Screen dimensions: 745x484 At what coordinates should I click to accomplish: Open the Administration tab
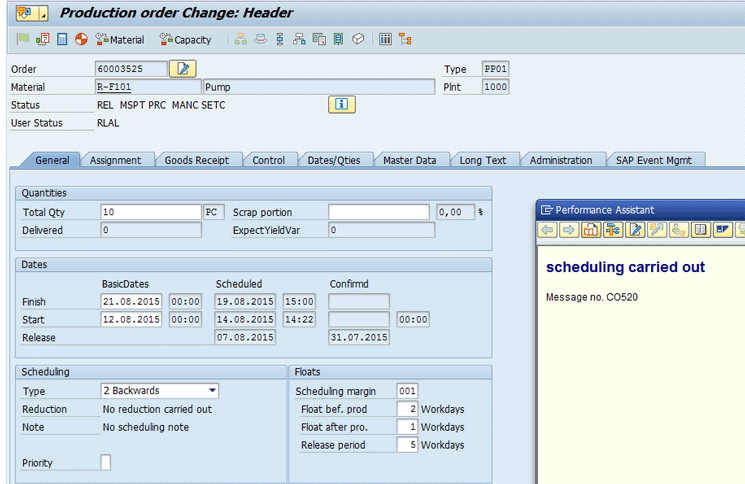[561, 160]
